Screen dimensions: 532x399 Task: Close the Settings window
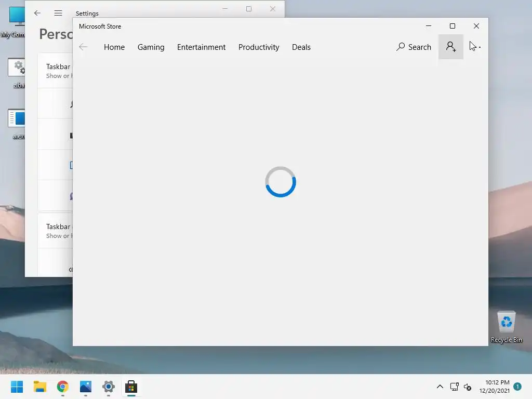click(x=272, y=9)
